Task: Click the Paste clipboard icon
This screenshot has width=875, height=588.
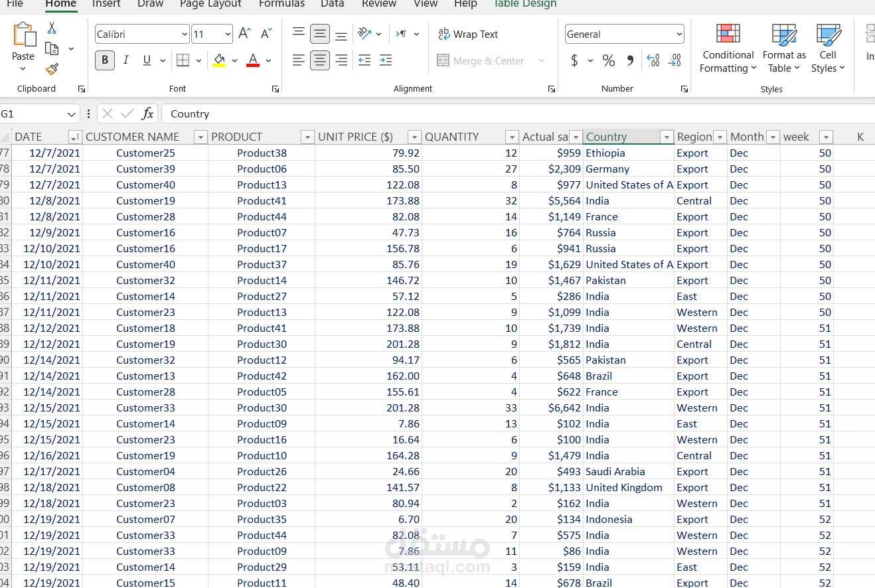Action: pyautogui.click(x=24, y=36)
